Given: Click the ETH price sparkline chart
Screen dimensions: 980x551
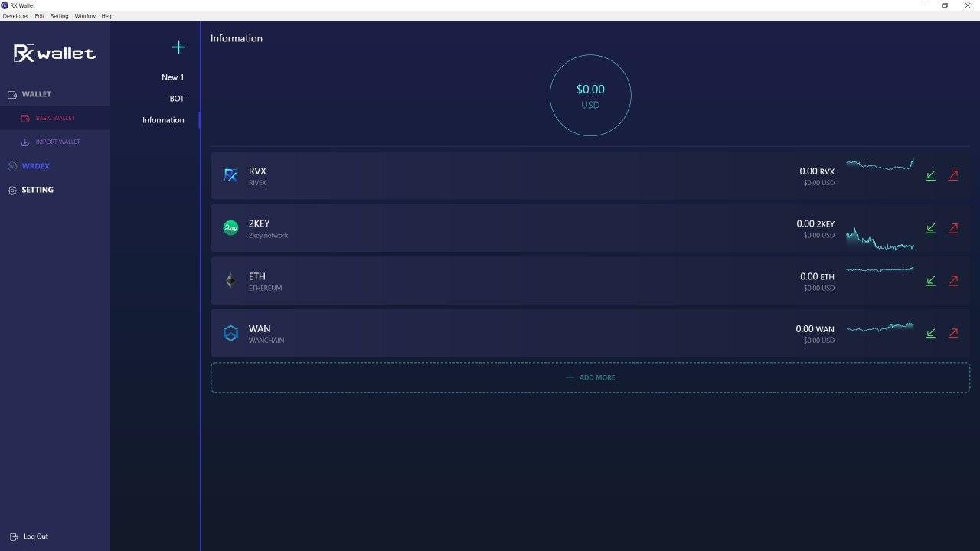Looking at the screenshot, I should tap(880, 269).
